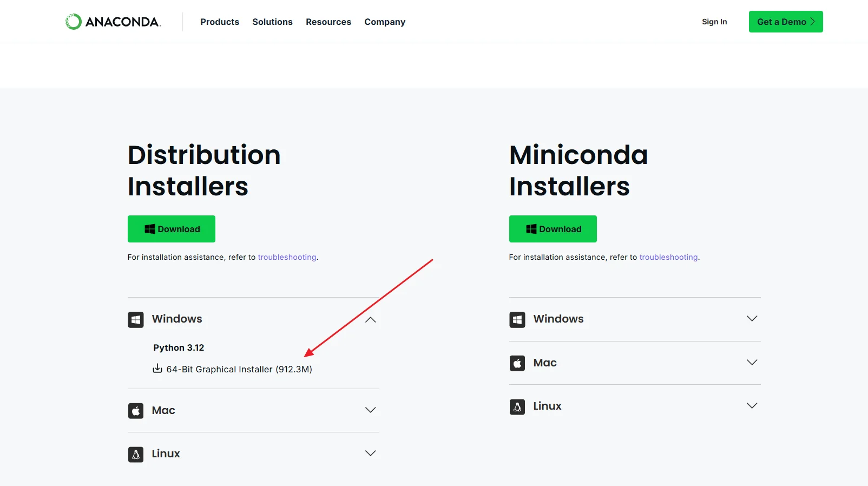Click Linux penguin icon under Miniconda Installers
The height and width of the screenshot is (486, 868).
click(x=517, y=406)
